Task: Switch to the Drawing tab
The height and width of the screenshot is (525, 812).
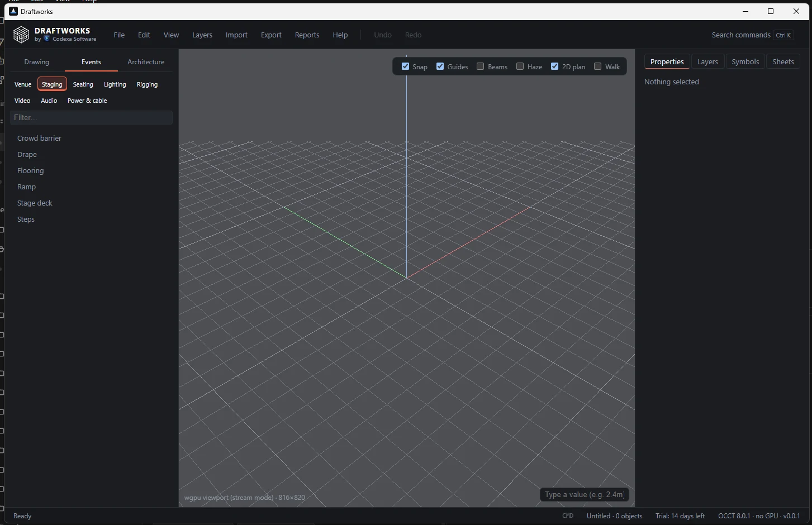Action: 36,62
